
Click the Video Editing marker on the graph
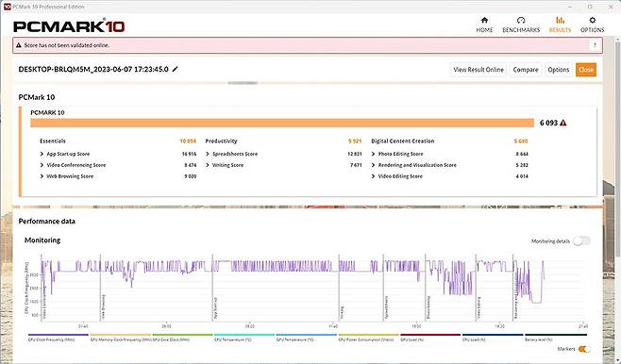point(478,307)
